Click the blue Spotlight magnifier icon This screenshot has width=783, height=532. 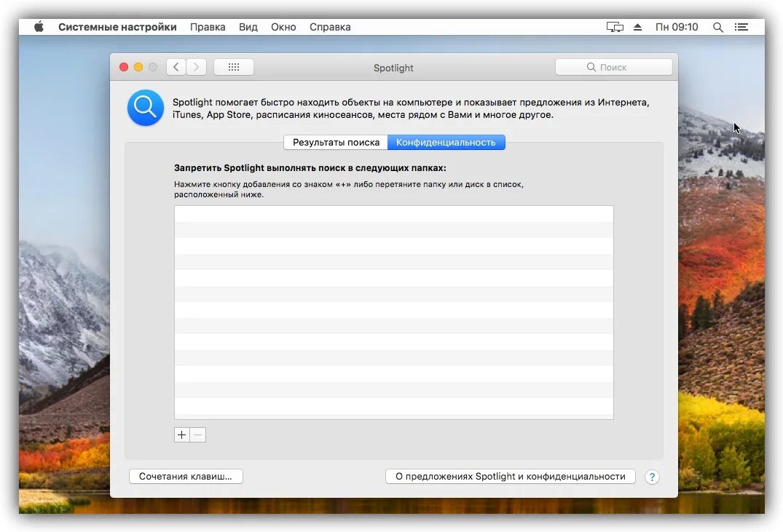point(146,107)
